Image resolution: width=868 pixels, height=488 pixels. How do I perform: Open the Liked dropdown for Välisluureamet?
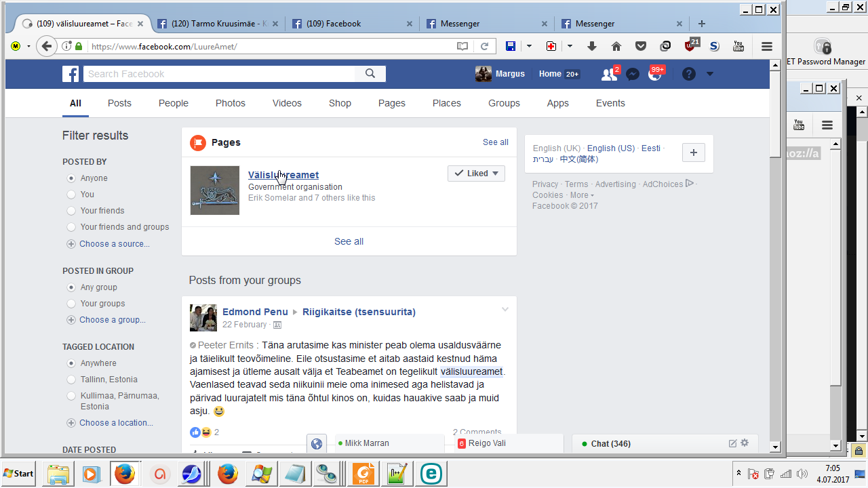476,174
